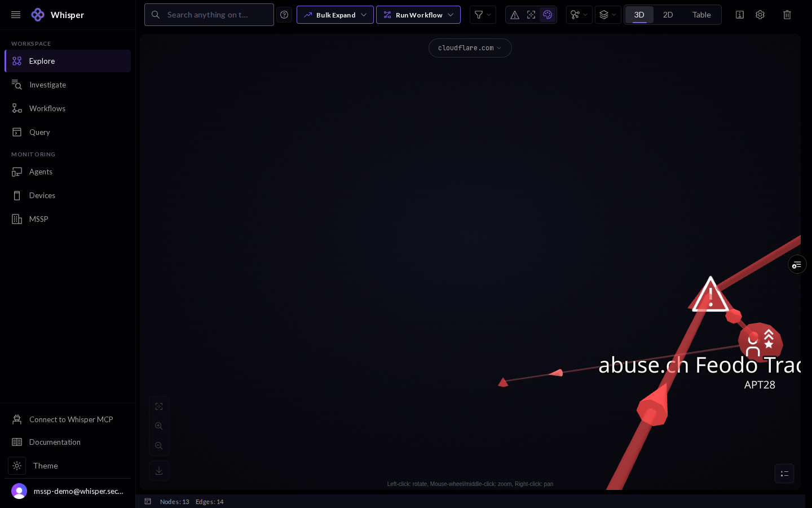The image size is (812, 508).
Task: Click the APT28 label text
Action: coord(760,385)
